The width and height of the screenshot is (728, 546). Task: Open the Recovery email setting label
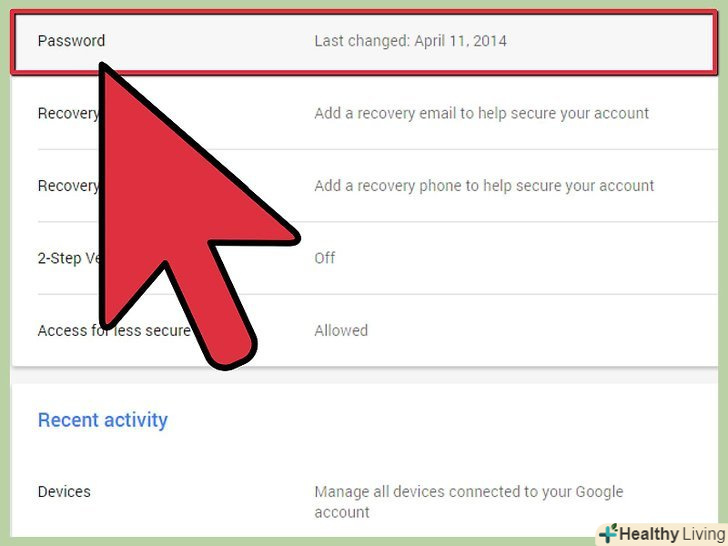[68, 113]
